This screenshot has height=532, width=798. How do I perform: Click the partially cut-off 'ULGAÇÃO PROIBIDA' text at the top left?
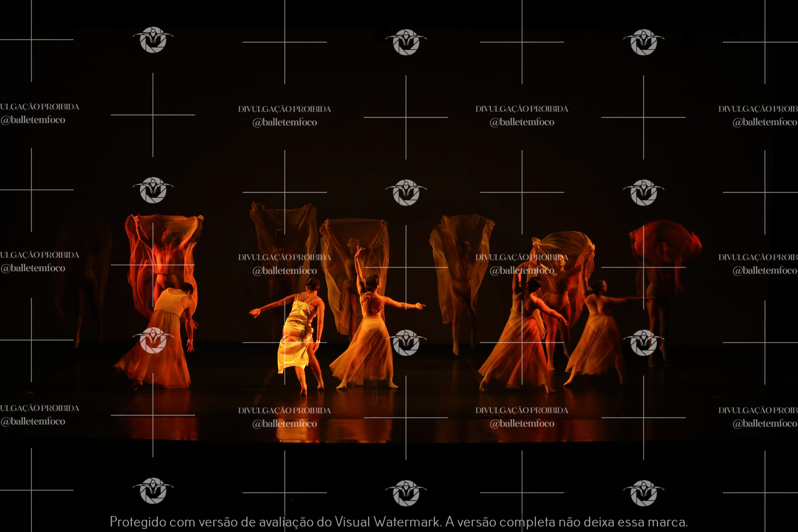tap(40, 107)
